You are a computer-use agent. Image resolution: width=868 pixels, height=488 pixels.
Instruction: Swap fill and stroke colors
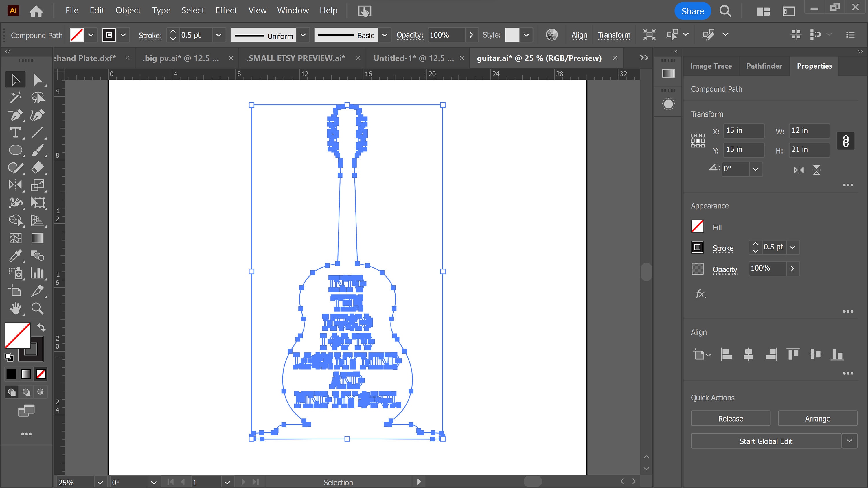click(41, 327)
